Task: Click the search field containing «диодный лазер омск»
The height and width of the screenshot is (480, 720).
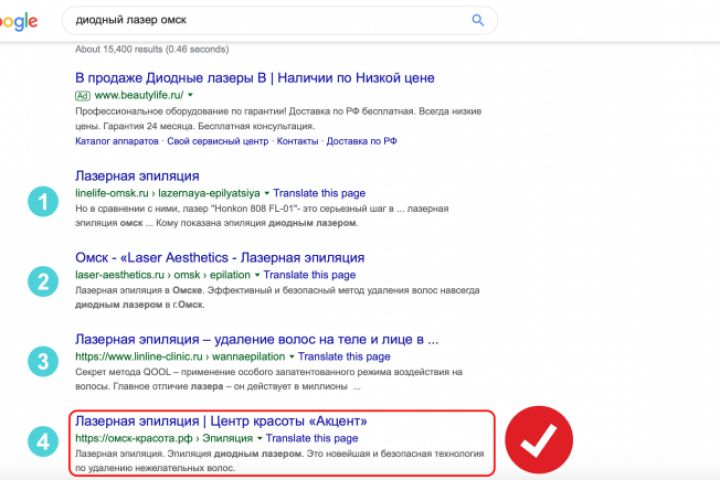Action: (260, 20)
